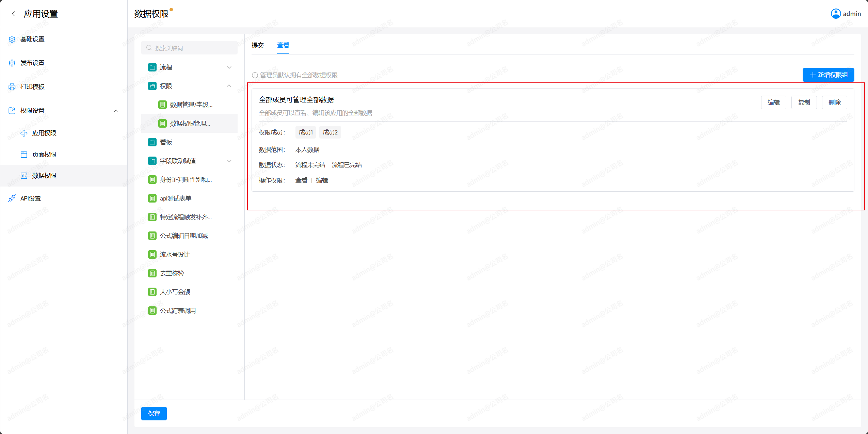
Task: Click the 流水号设计 form icon
Action: (x=152, y=255)
